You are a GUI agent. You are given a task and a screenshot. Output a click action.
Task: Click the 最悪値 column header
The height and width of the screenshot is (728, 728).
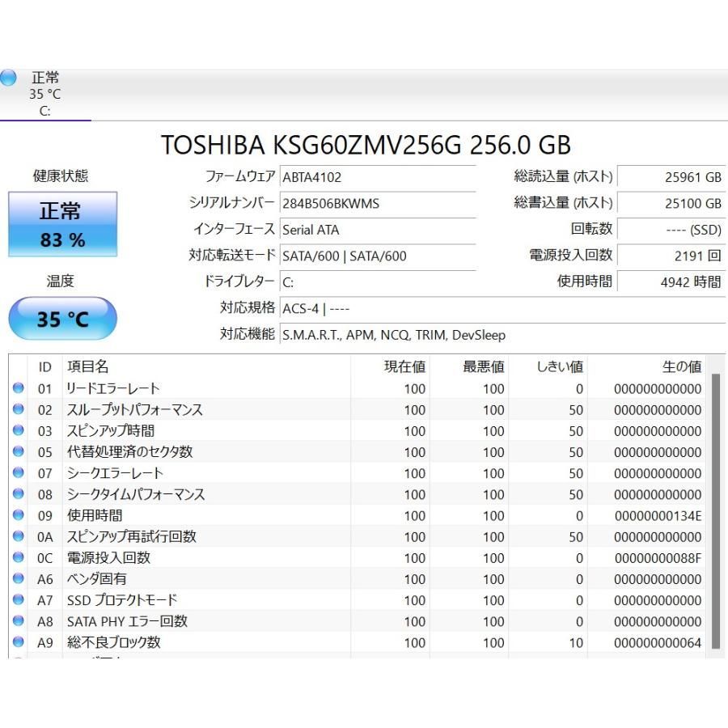click(x=469, y=366)
